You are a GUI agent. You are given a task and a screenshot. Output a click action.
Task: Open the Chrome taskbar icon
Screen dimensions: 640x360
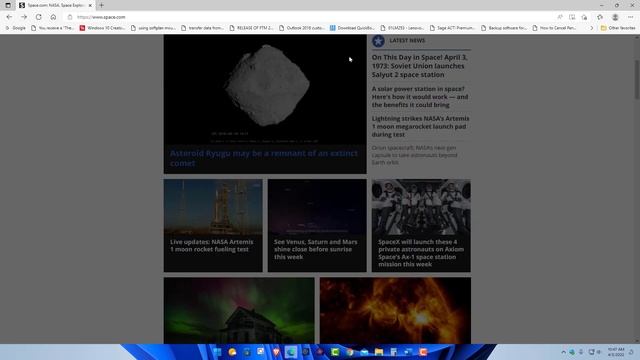(350, 352)
